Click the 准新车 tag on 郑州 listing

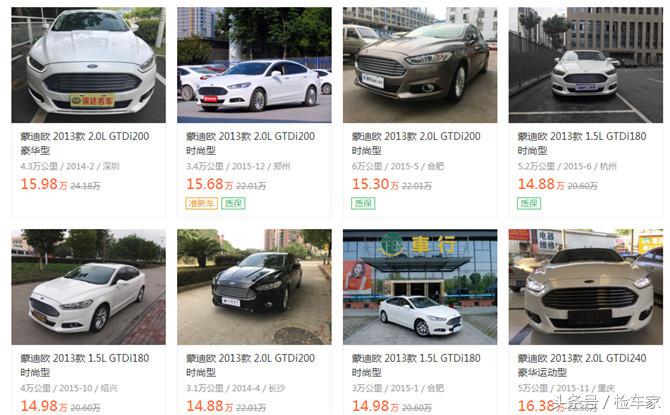click(x=201, y=203)
